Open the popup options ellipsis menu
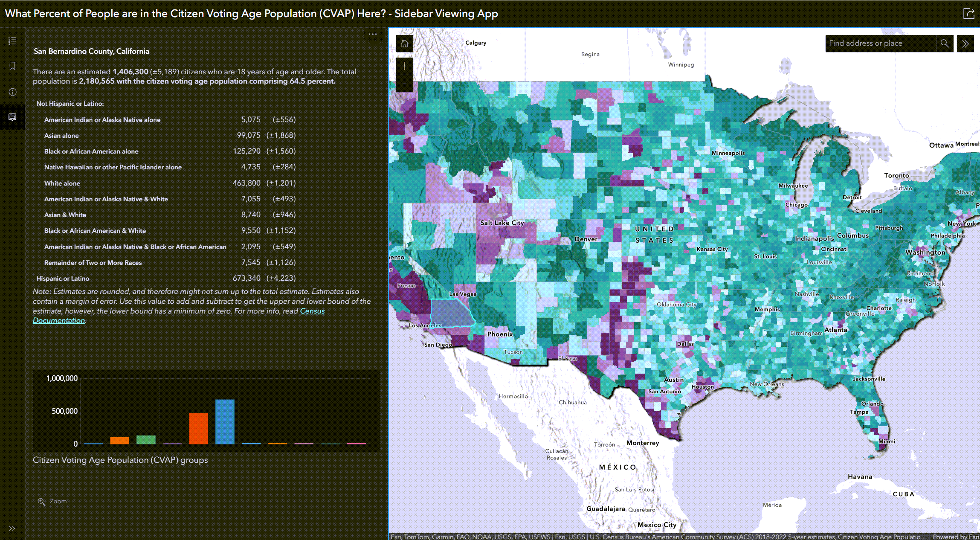The width and height of the screenshot is (980, 540). point(373,34)
